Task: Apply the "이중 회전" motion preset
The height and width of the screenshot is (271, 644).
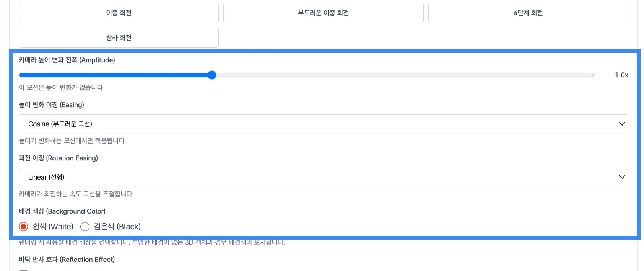Action: 118,13
